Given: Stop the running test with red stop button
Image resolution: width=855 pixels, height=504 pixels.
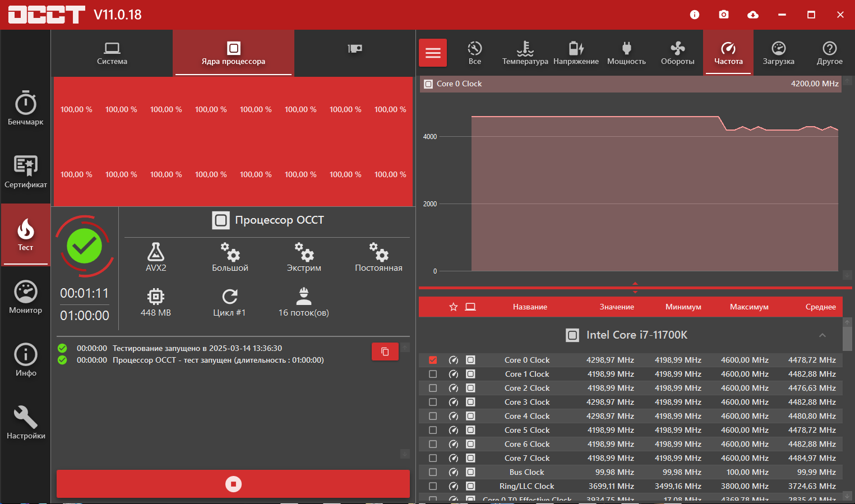Looking at the screenshot, I should 233,484.
